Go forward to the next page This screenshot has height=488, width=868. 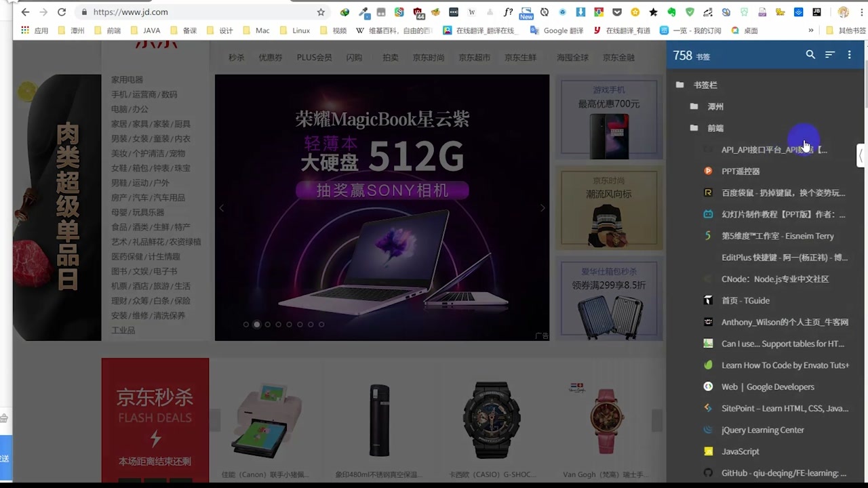pyautogui.click(x=43, y=12)
